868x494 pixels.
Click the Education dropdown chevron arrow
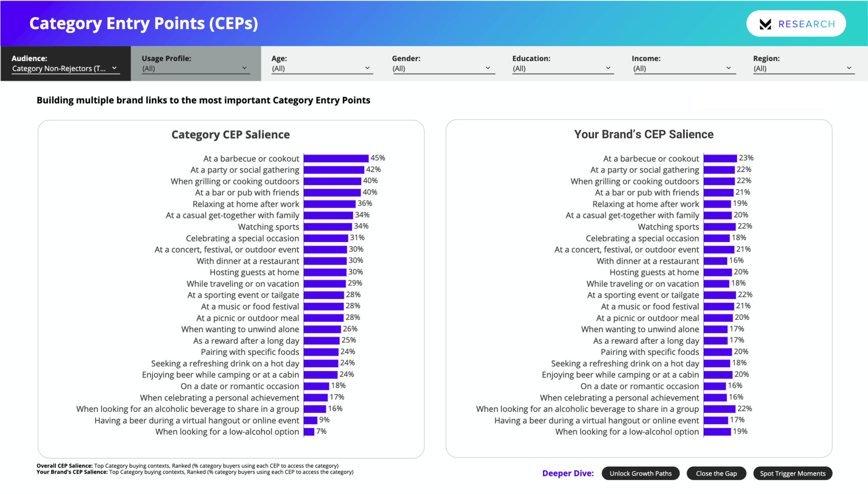608,68
